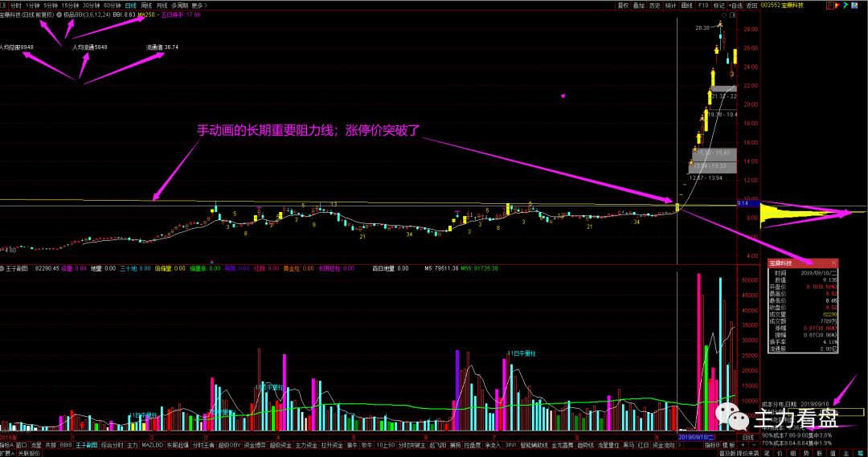Screen dimensions: 868x457
Task: Select the 分时突破主 indicator tab
Action: click(x=412, y=446)
